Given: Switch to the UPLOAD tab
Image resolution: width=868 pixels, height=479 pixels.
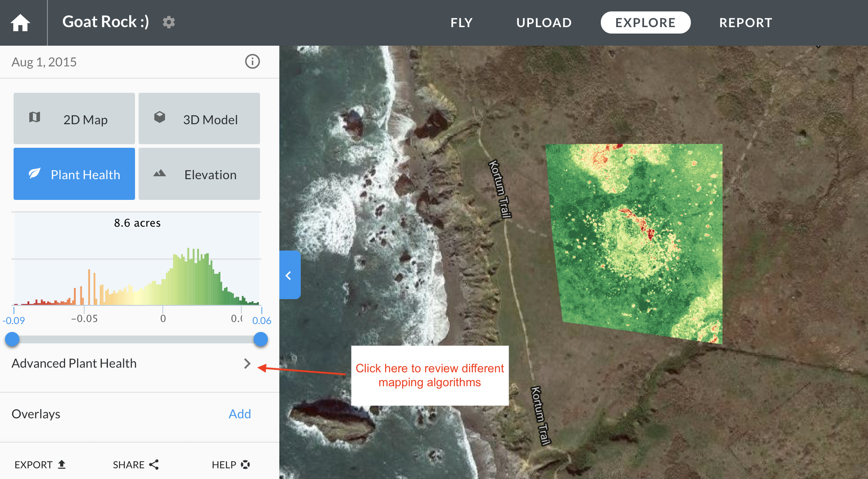Looking at the screenshot, I should [544, 22].
